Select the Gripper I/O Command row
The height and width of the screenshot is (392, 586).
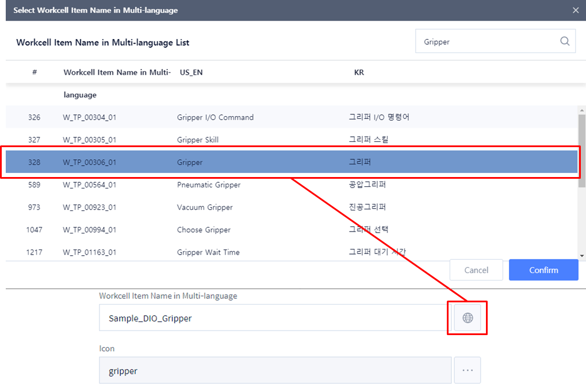215,117
